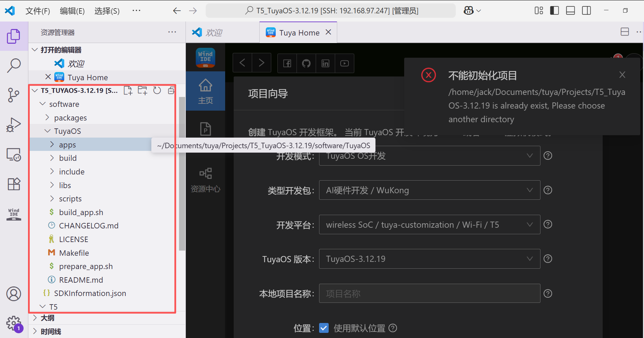This screenshot has height=338, width=644.
Task: Open Extensions view
Action: [14, 184]
